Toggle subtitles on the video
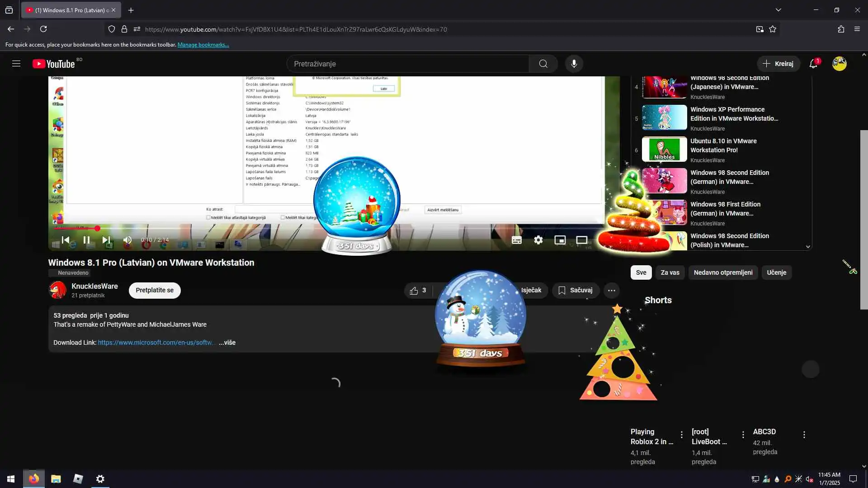This screenshot has height=488, width=868. point(516,240)
